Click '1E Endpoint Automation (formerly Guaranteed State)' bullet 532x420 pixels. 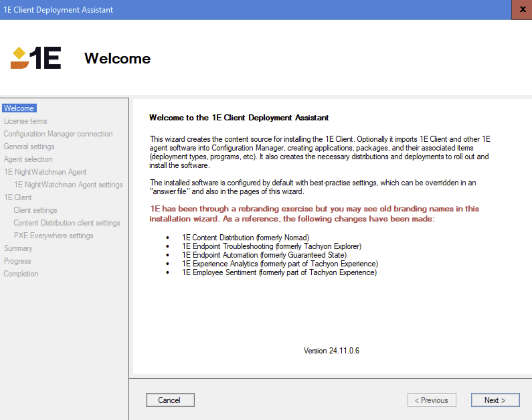click(264, 255)
